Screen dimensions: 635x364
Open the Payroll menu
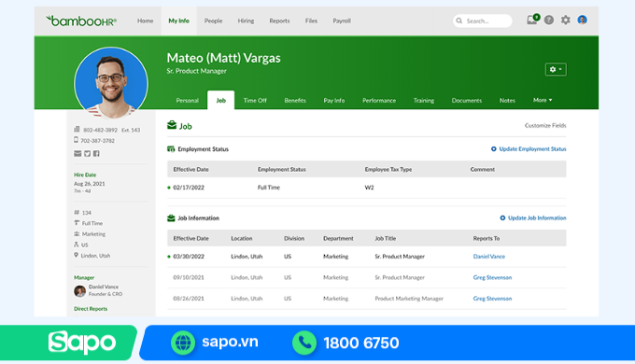click(x=342, y=21)
